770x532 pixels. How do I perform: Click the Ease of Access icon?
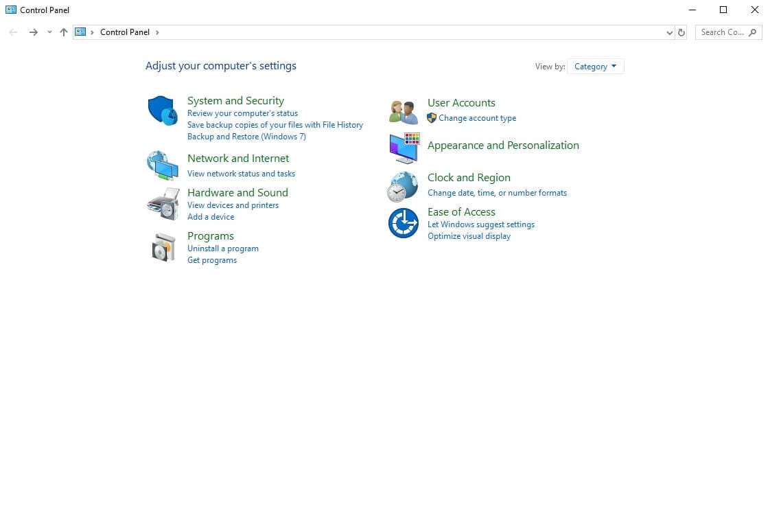(x=403, y=223)
